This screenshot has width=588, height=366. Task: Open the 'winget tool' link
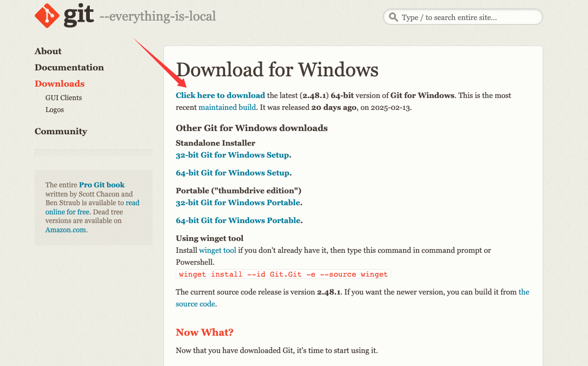coord(217,250)
